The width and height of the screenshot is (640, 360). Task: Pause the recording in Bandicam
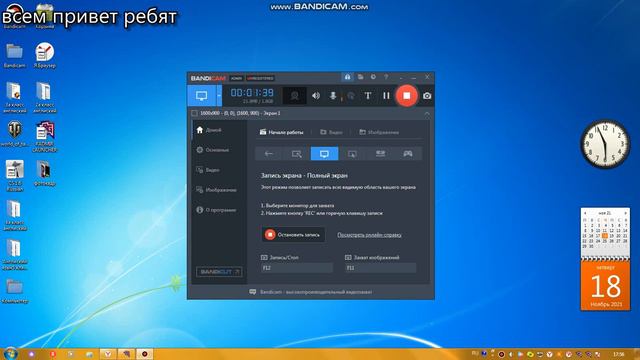[386, 96]
